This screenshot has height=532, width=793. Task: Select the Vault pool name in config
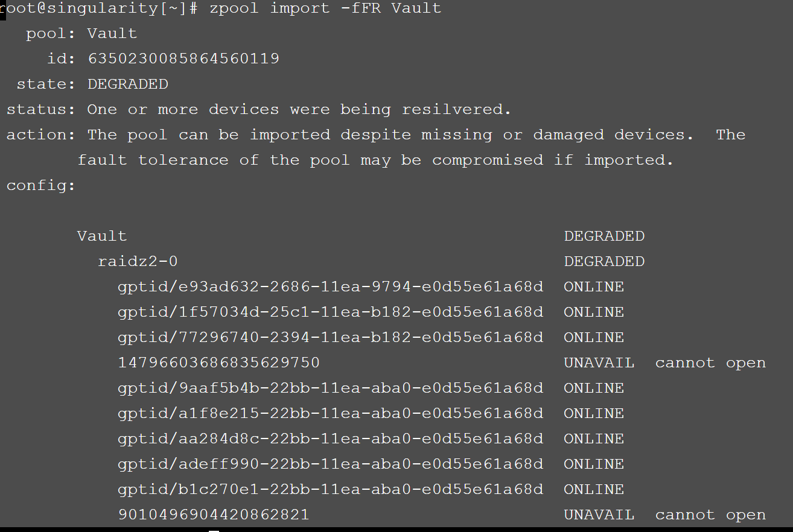click(x=102, y=236)
